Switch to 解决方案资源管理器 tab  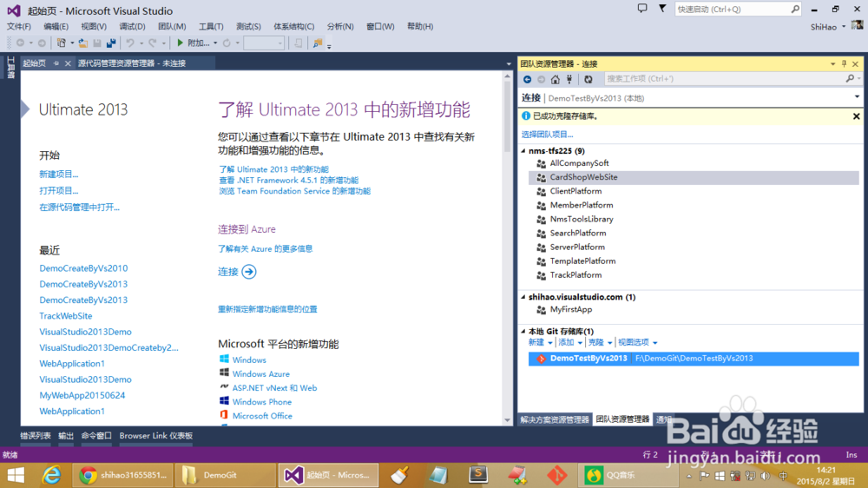[555, 419]
